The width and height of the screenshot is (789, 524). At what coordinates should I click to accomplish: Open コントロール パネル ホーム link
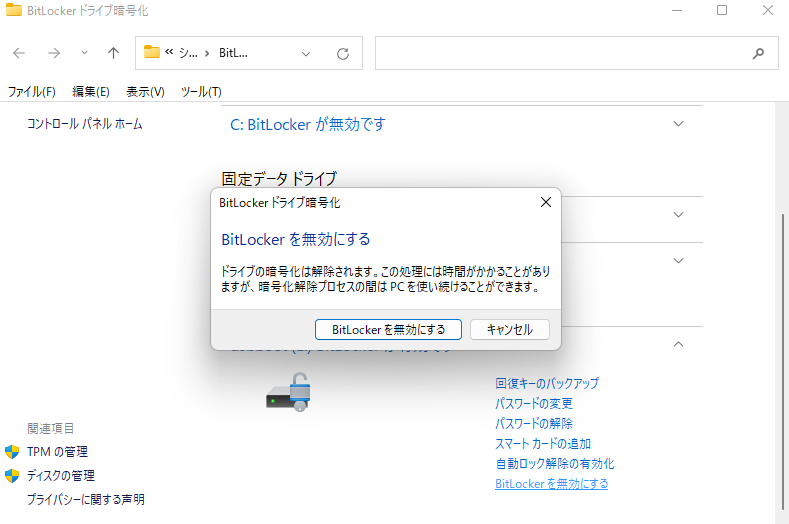point(85,124)
